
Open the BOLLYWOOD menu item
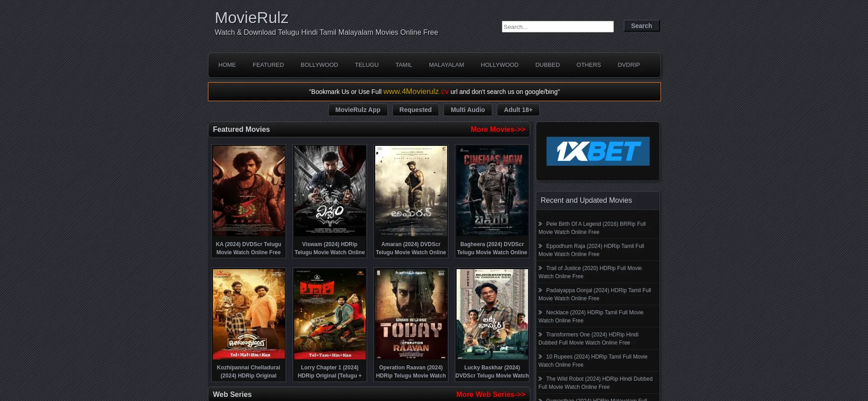(x=319, y=65)
